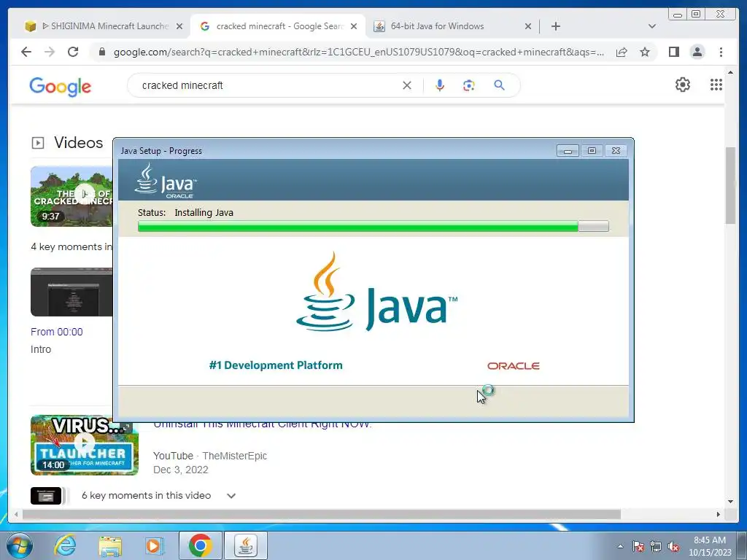Go back in Chrome browser history
This screenshot has height=560, width=747.
(26, 52)
